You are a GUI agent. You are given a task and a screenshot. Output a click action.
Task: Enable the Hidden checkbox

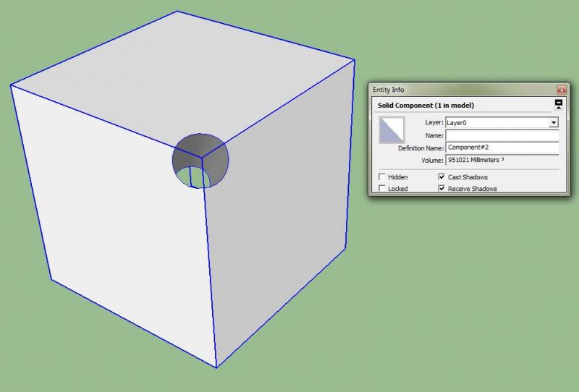382,177
